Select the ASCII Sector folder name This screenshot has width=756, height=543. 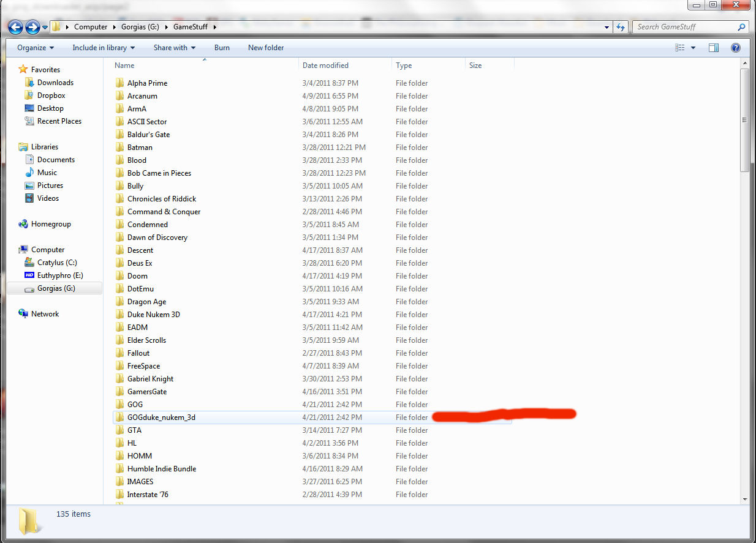[147, 122]
